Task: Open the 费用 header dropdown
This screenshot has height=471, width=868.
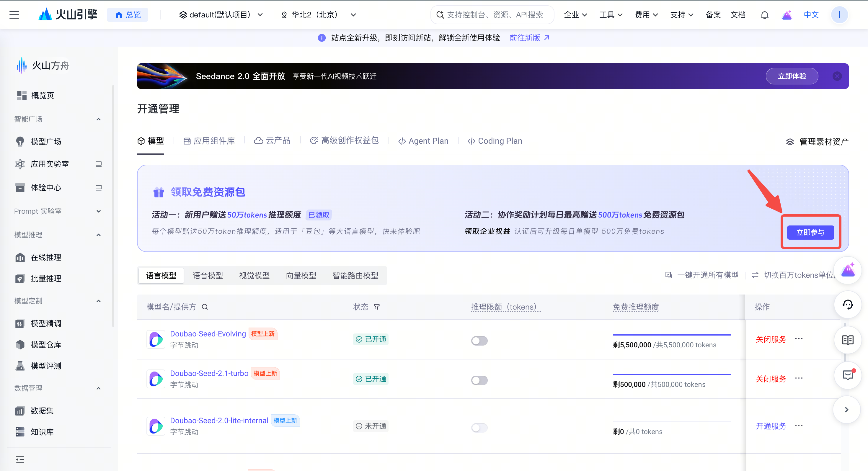Action: (x=646, y=15)
